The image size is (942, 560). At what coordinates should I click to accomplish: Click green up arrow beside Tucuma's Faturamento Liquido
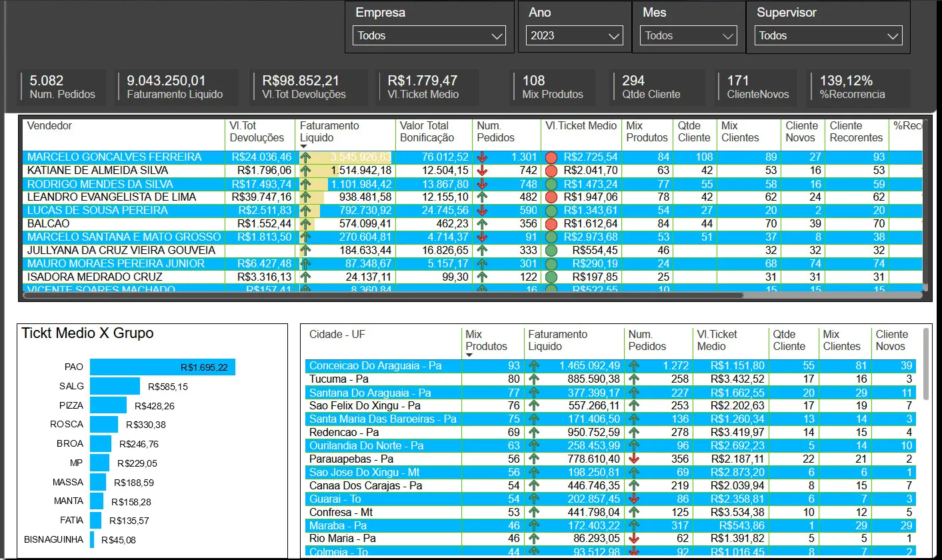(534, 379)
